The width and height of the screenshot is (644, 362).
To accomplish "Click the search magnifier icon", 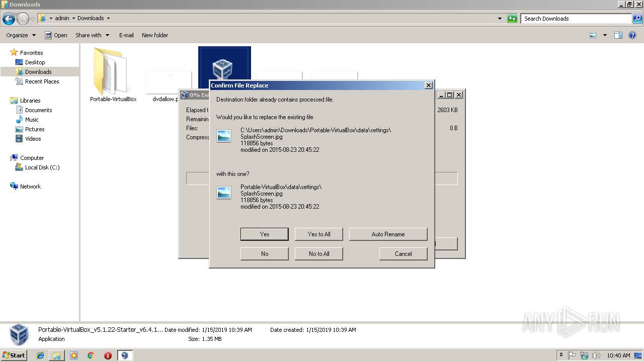I will [x=637, y=19].
